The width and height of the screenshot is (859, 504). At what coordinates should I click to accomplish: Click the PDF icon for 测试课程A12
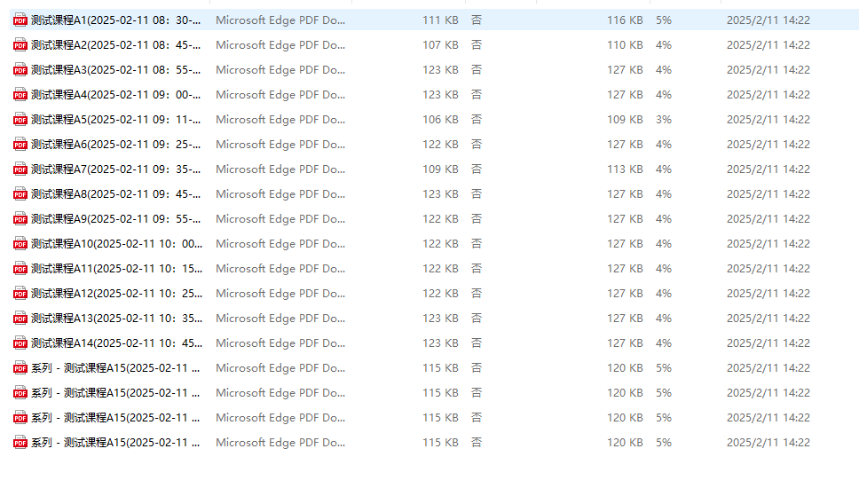tap(20, 293)
